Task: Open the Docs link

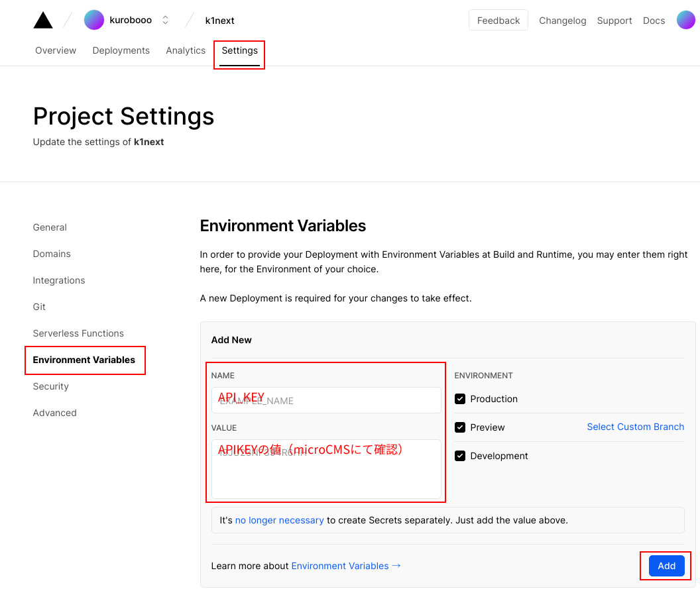Action: coord(654,21)
